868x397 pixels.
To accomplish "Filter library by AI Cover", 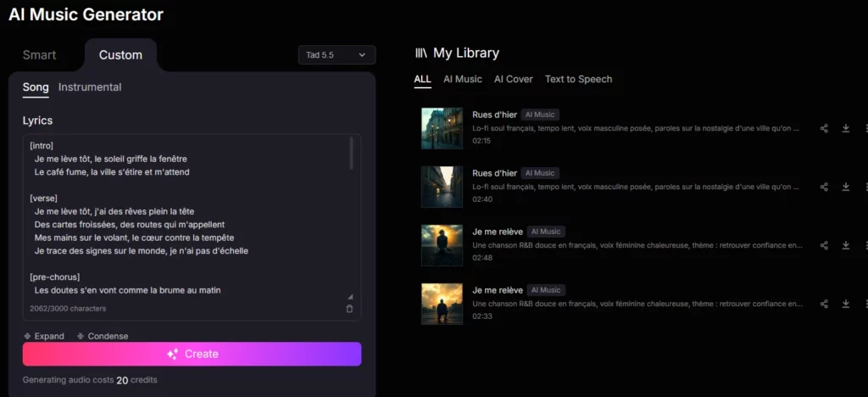I will click(513, 79).
